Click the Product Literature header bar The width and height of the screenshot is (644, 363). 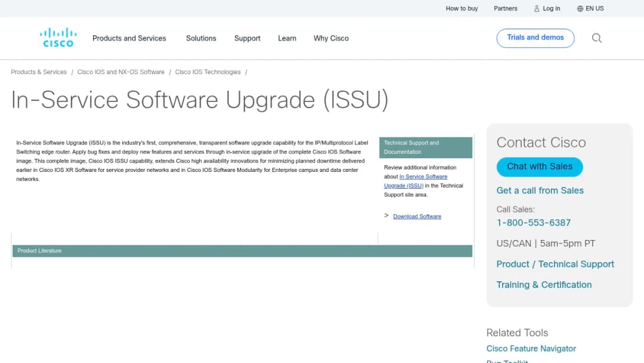coord(242,251)
